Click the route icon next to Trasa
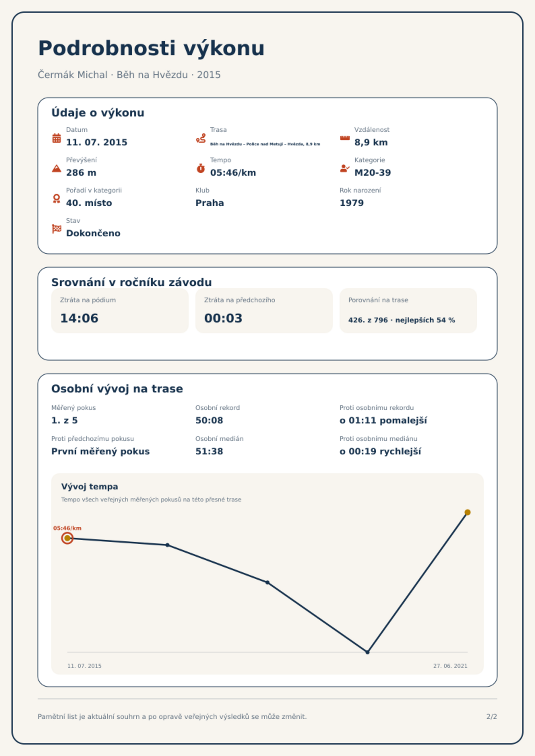Screen dimensions: 535x756 pos(201,138)
